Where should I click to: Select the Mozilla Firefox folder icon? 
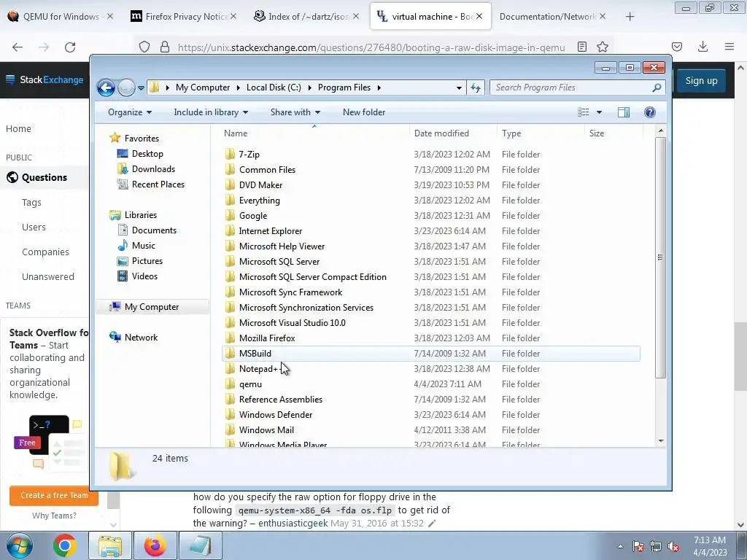point(230,338)
